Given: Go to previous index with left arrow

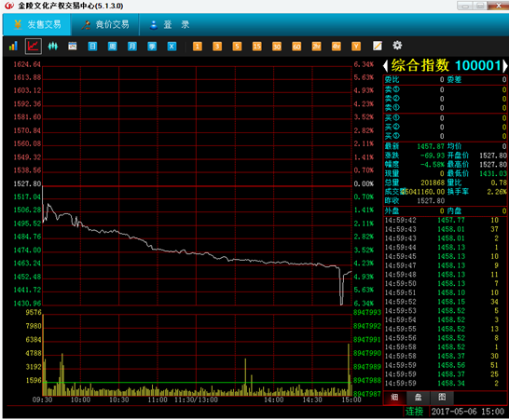Looking at the screenshot, I should coord(385,66).
